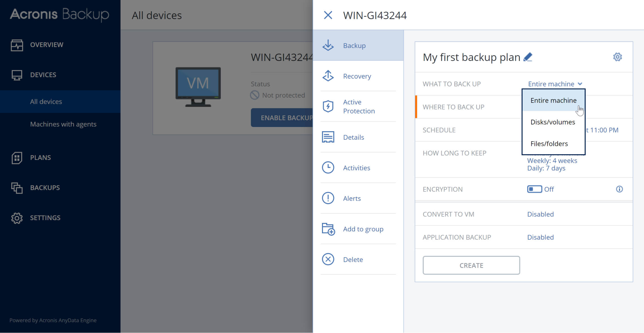Open the Activities tab
This screenshot has width=644, height=333.
pyautogui.click(x=358, y=168)
